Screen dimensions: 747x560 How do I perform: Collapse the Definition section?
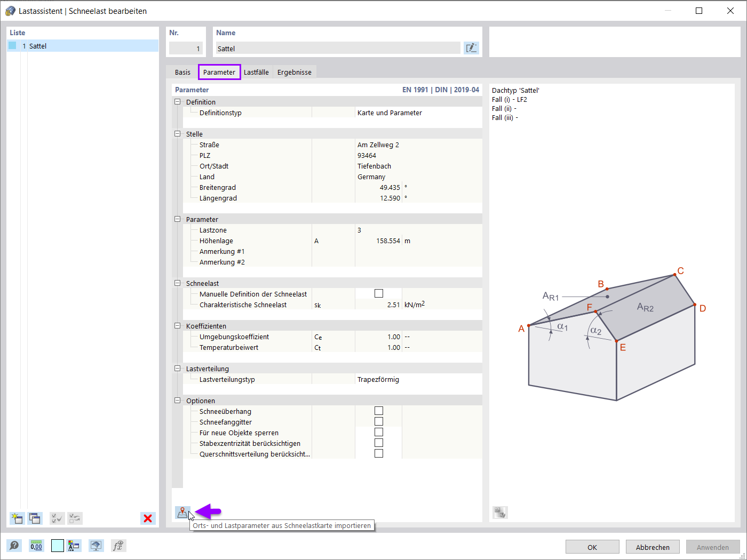(178, 102)
